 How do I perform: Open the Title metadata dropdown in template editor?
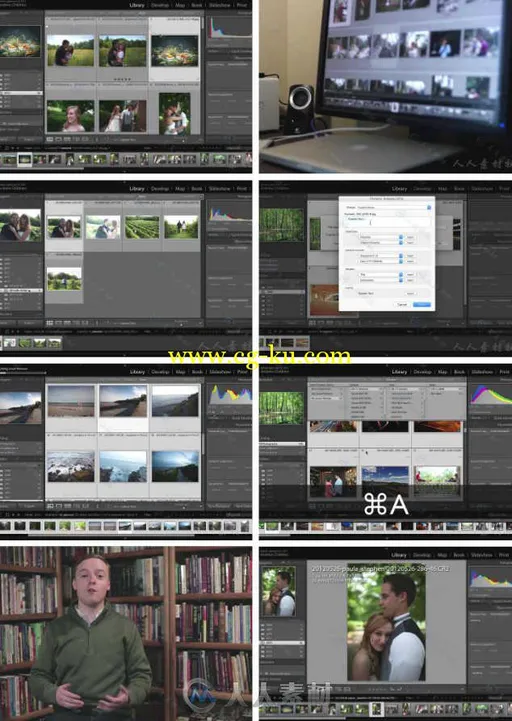pos(381,275)
